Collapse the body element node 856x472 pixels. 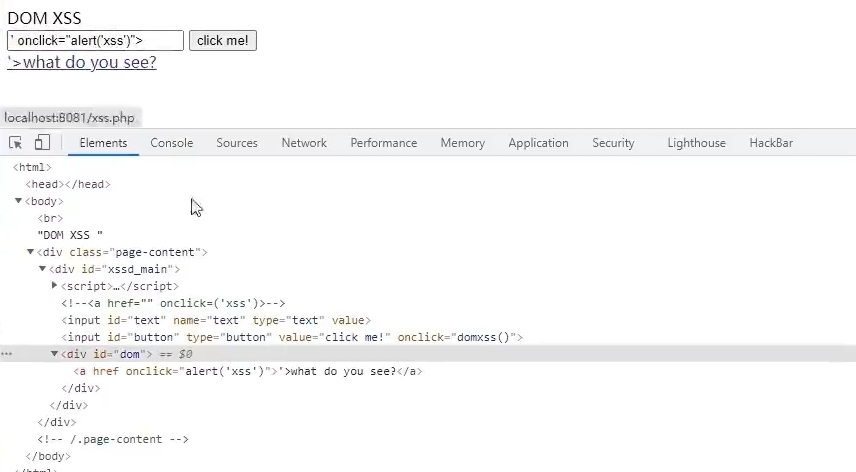[19, 201]
